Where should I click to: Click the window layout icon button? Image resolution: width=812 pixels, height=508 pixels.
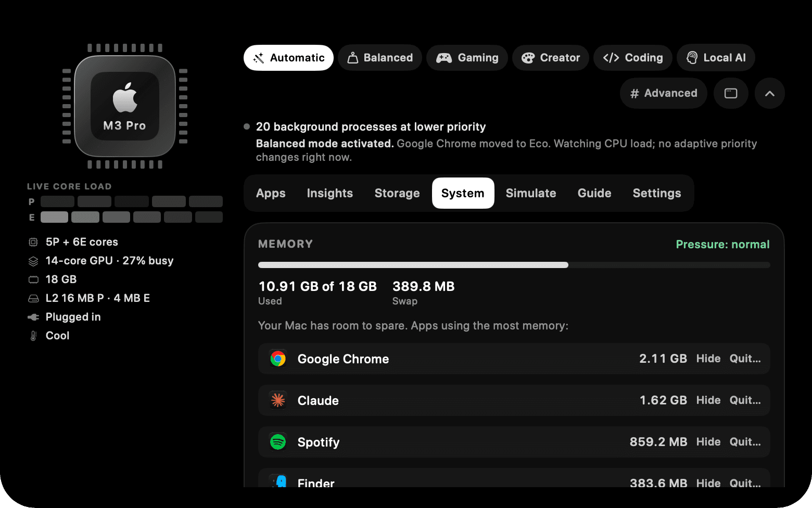click(x=731, y=93)
